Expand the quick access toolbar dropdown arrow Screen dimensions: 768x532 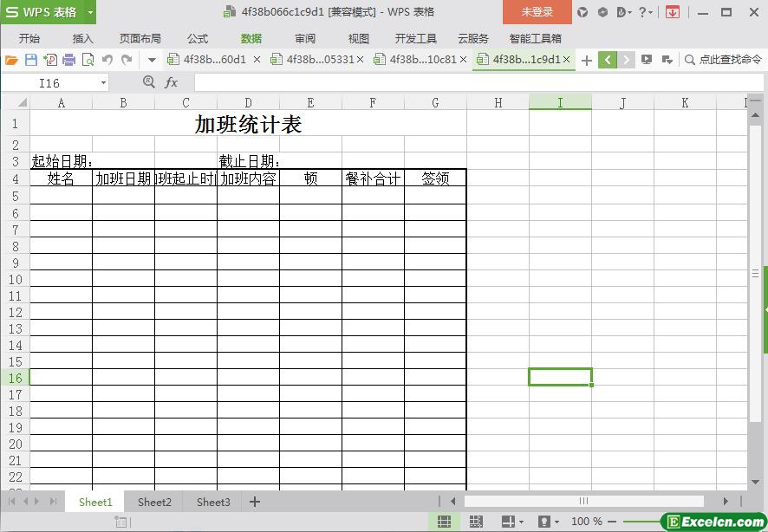point(152,60)
